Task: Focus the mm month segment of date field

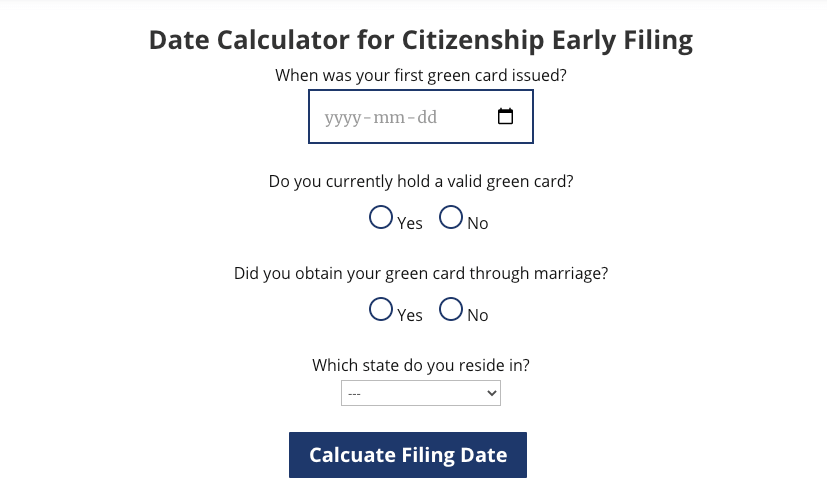Action: [390, 118]
